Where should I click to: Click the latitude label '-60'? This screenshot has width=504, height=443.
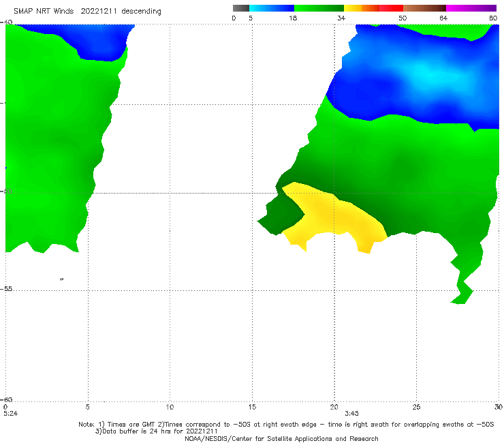pyautogui.click(x=6, y=399)
